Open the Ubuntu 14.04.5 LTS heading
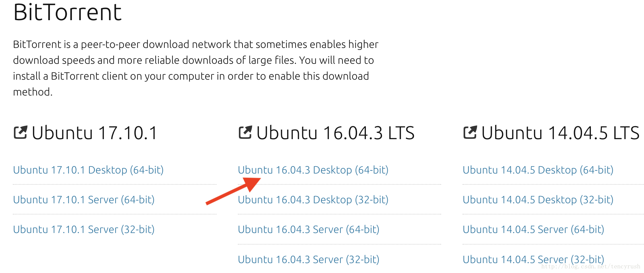 [x=560, y=133]
